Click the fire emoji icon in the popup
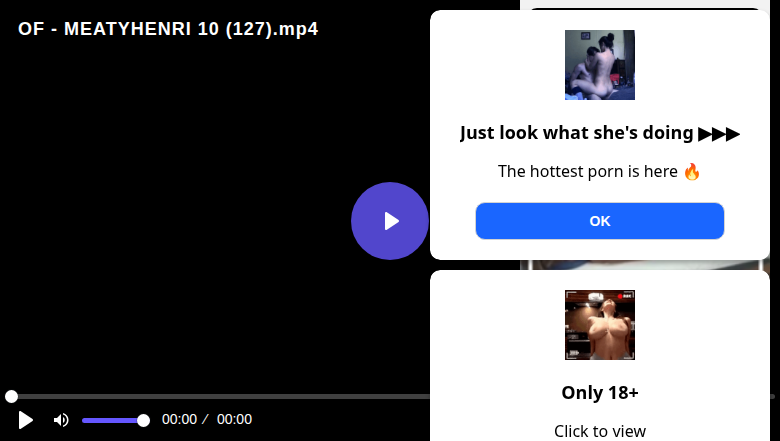 point(692,172)
